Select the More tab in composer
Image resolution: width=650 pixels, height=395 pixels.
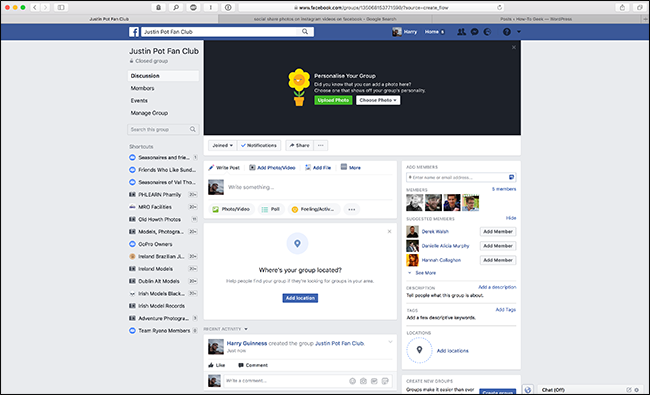tap(351, 167)
